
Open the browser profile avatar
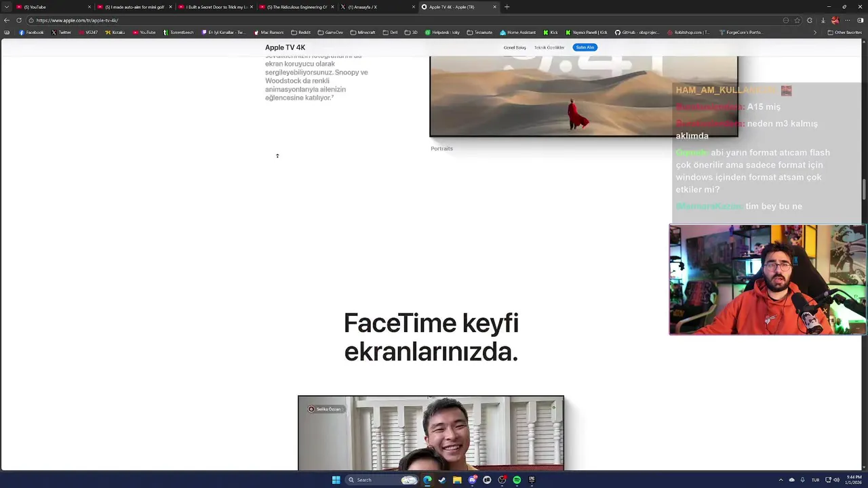click(x=835, y=20)
